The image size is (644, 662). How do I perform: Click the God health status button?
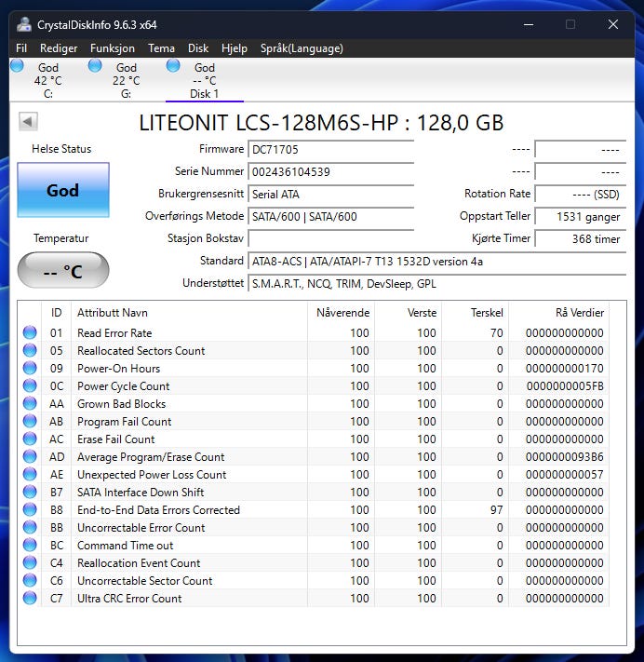point(63,191)
